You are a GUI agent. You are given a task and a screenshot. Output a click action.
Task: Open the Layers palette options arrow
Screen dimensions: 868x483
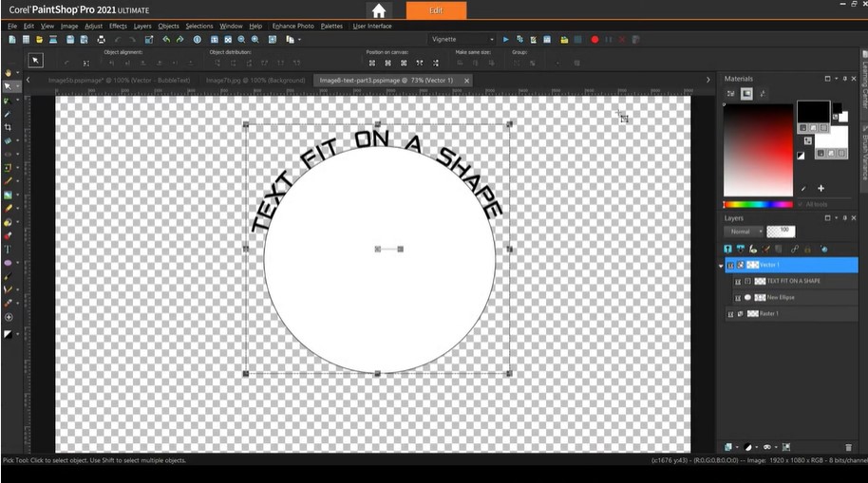pyautogui.click(x=837, y=218)
